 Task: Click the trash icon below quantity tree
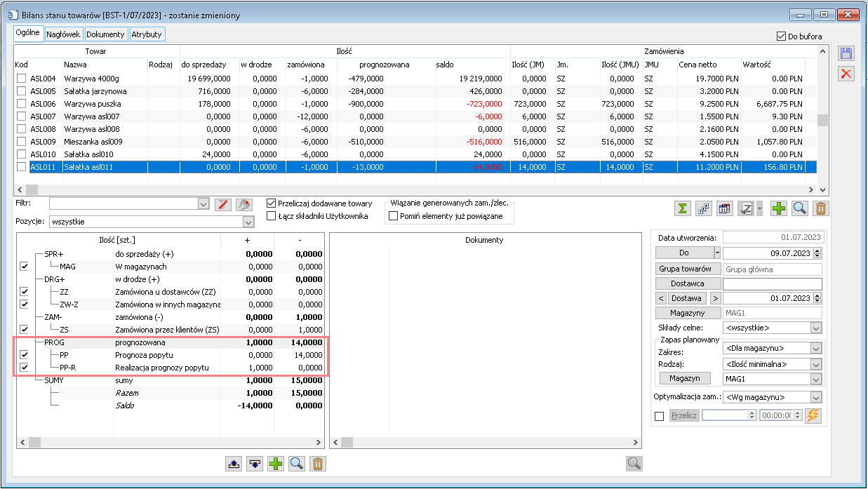click(318, 463)
